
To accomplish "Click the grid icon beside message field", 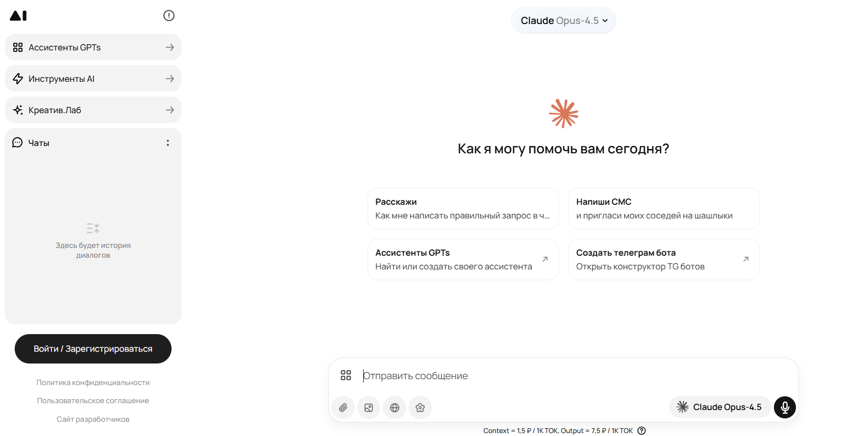I will (x=346, y=375).
